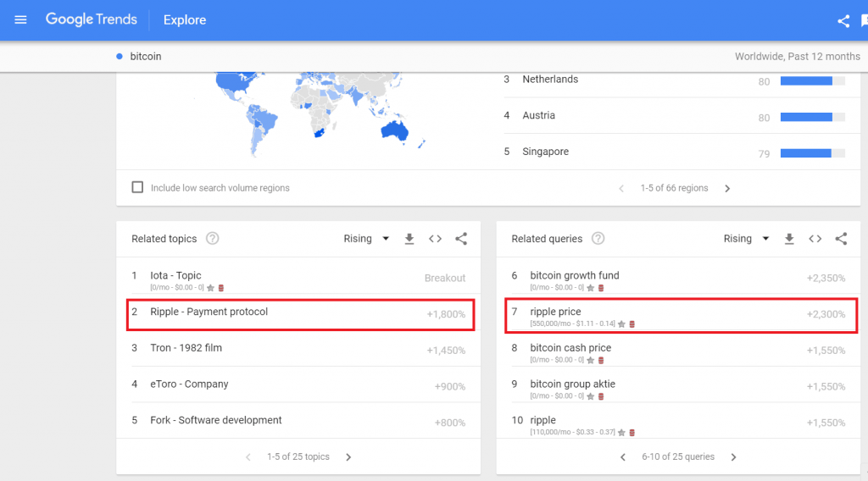
Task: Open the hamburger main menu
Action: (20, 20)
